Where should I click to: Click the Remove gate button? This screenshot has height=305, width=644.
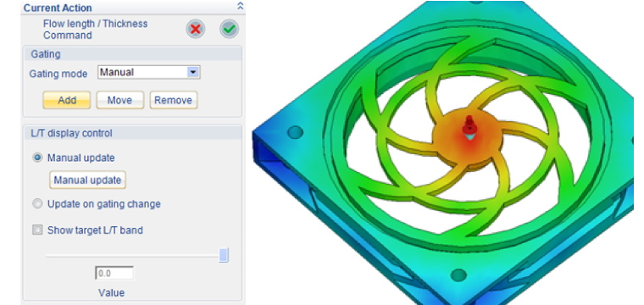click(174, 100)
